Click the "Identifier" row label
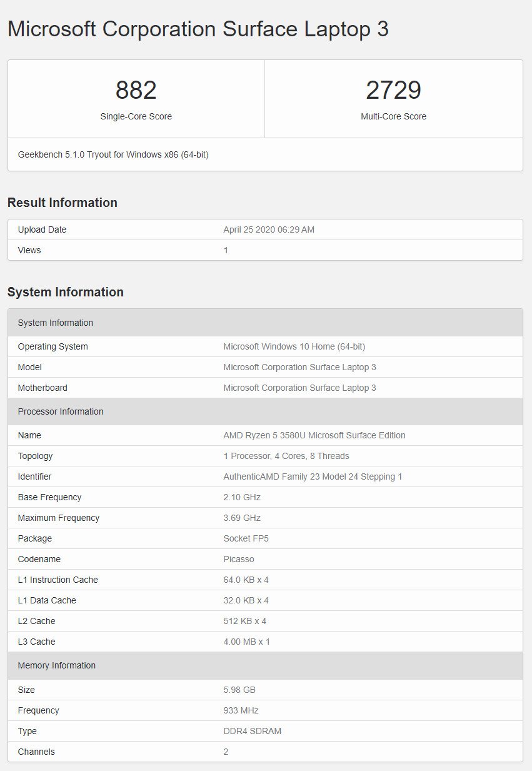Viewport: 532px width, 771px height. point(35,476)
